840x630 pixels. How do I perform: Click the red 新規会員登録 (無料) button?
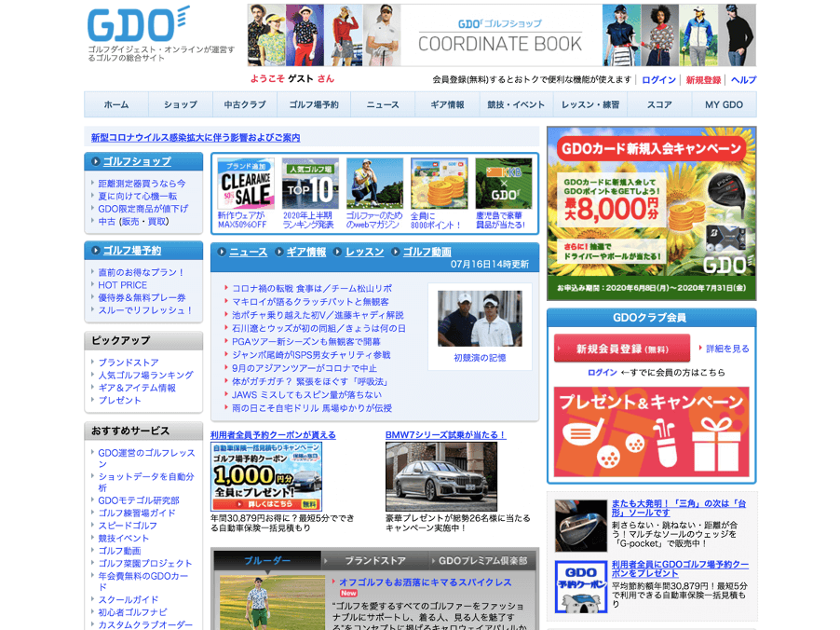point(622,349)
